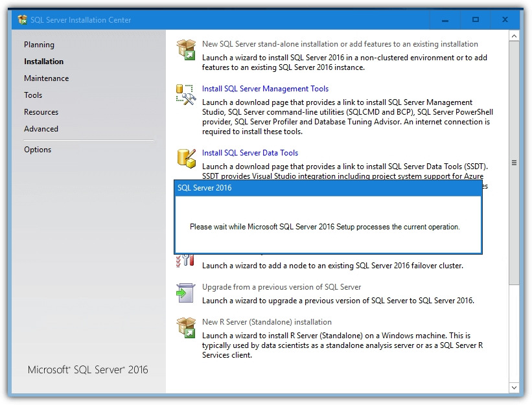Go to the Maintenance section
Image resolution: width=532 pixels, height=405 pixels.
47,78
